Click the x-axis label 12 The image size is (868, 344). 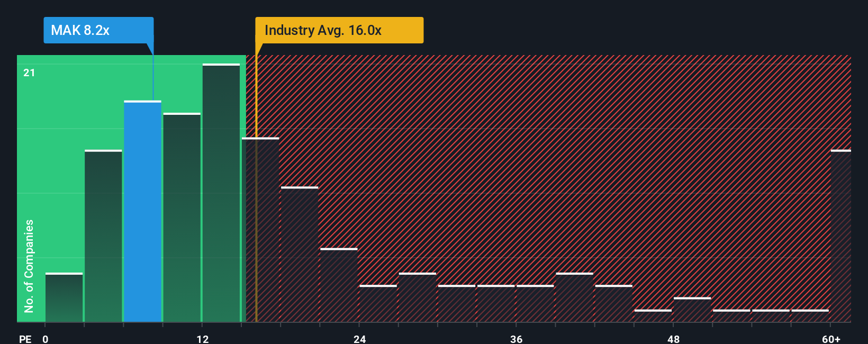tap(203, 339)
